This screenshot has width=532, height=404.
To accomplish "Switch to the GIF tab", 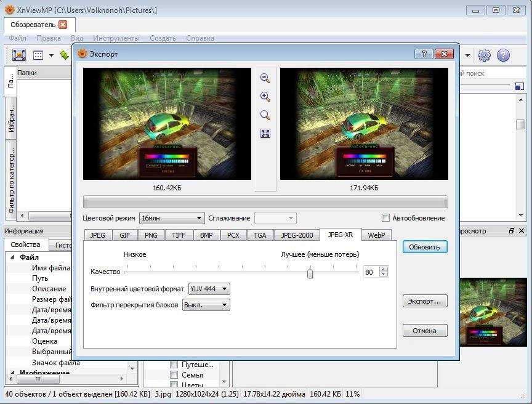I will (125, 235).
